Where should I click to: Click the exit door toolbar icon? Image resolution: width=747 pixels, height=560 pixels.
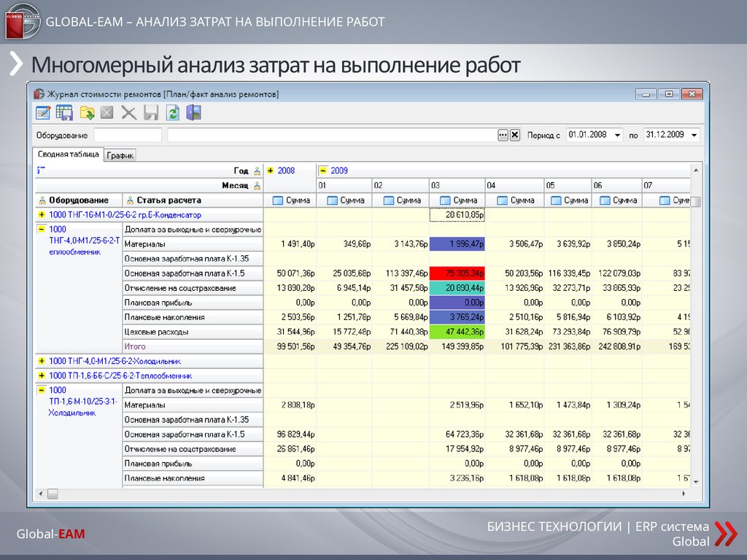point(193,112)
